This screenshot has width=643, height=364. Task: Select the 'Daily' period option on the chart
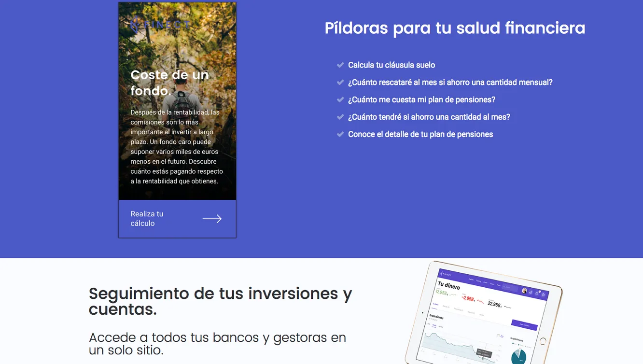click(x=429, y=324)
